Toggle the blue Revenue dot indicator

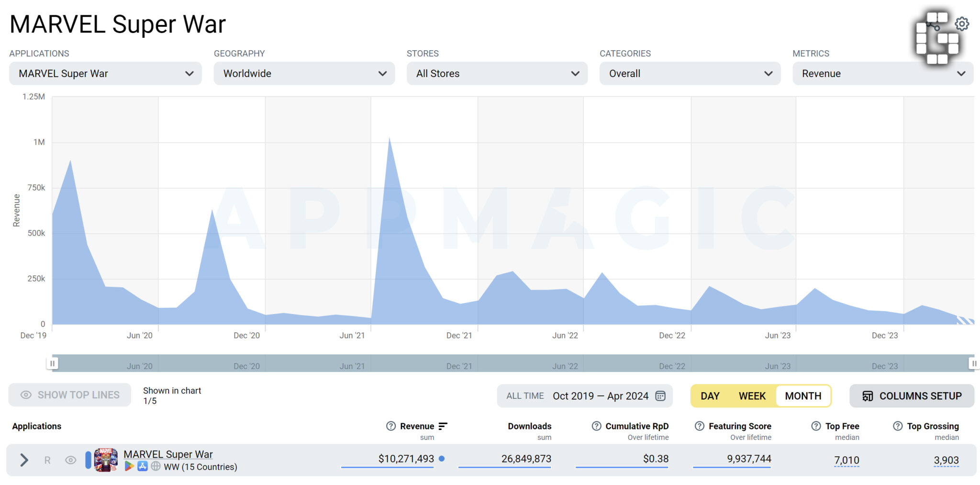coord(442,459)
